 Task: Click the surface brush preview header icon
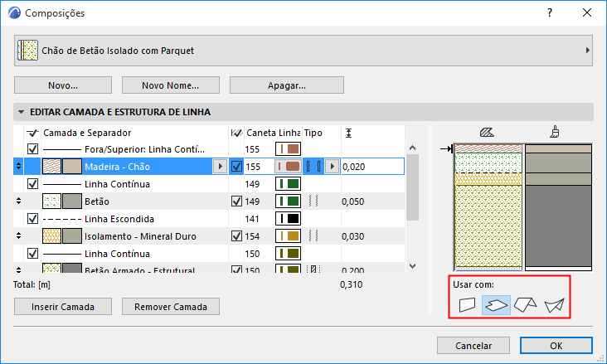(x=555, y=132)
